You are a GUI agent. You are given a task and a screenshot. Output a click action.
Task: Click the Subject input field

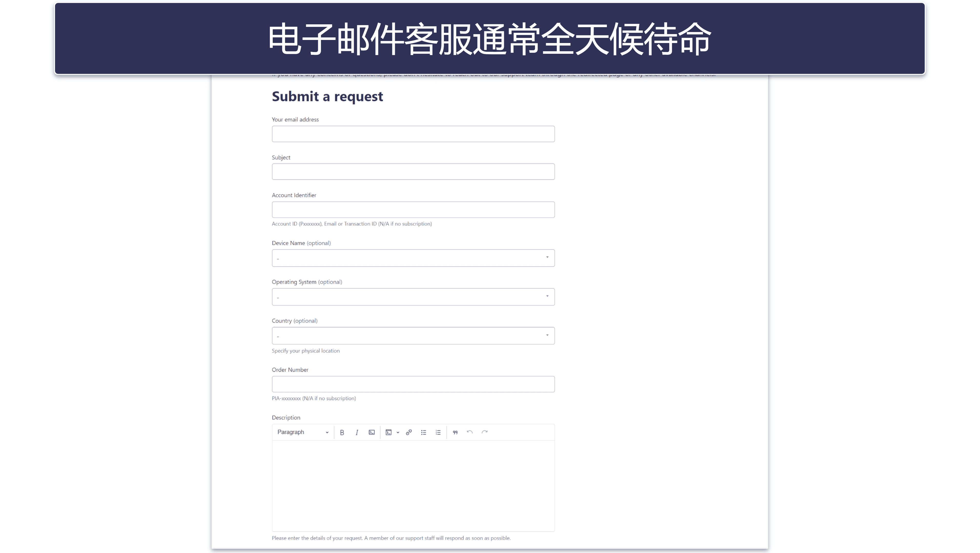(413, 172)
